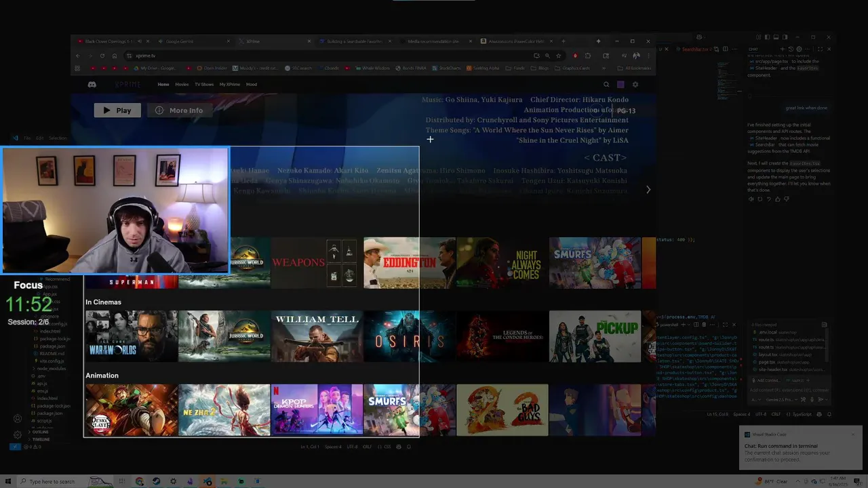Open the All Bookmarks folder

[x=635, y=68]
